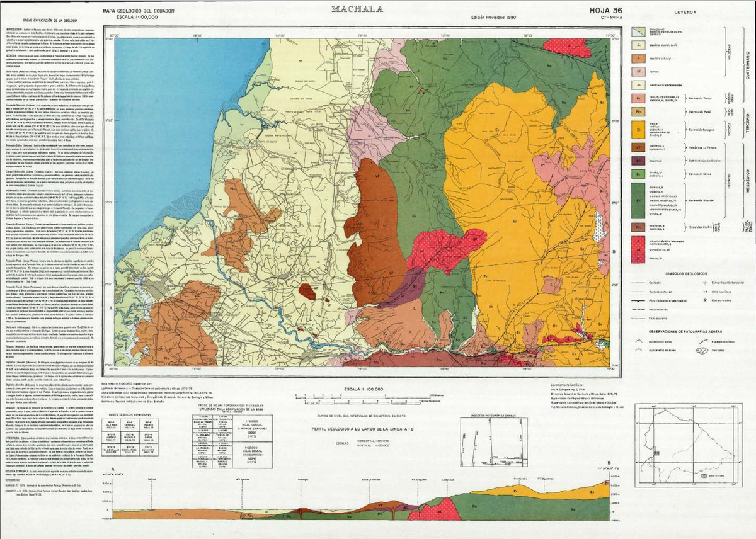
Task: Select the fault symbol in Símbolos Geológicos
Action: pyautogui.click(x=638, y=300)
